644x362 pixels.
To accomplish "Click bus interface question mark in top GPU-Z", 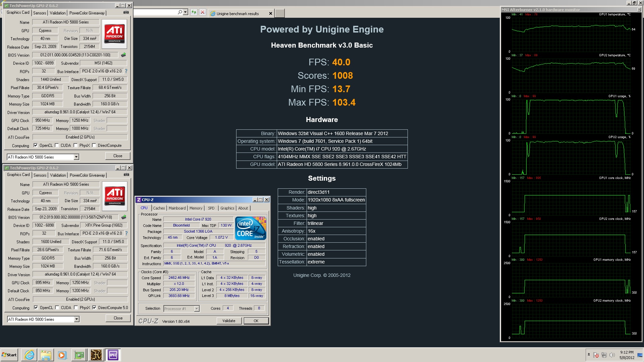I will (x=126, y=71).
